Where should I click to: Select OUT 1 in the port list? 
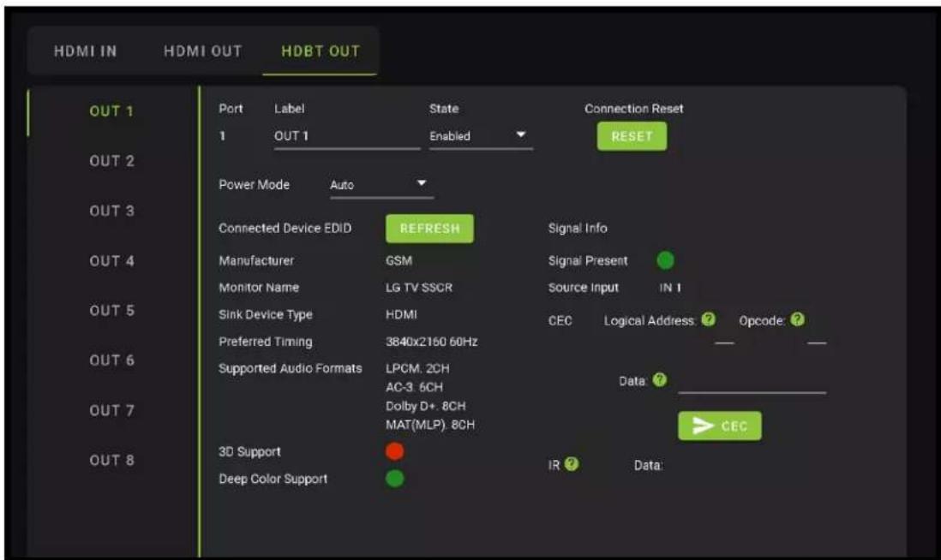coord(111,111)
